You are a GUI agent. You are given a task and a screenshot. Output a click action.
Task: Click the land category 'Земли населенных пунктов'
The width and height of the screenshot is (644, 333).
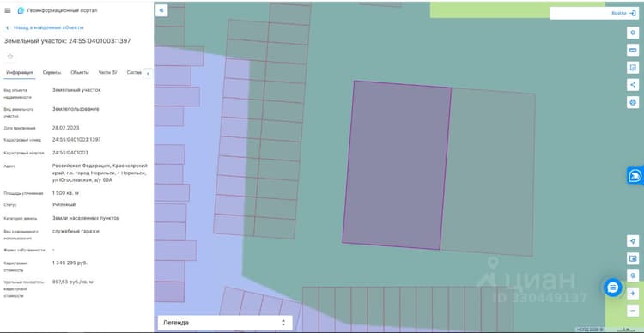click(x=86, y=218)
